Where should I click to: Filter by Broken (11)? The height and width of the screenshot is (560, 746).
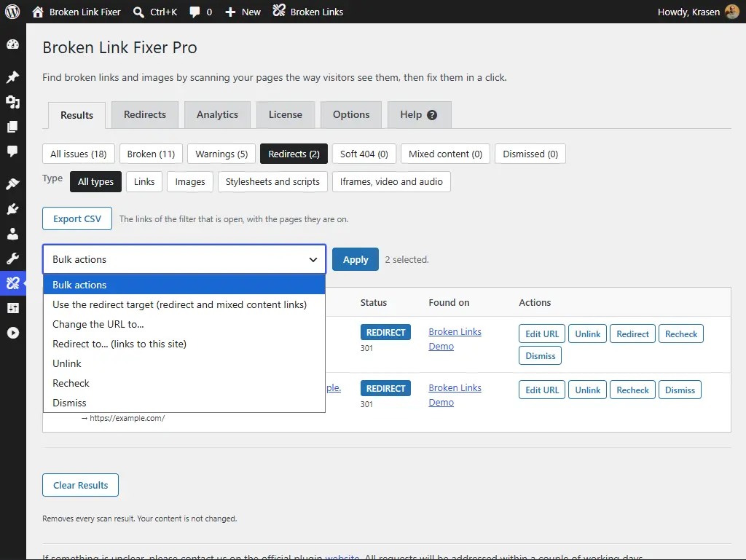[151, 154]
